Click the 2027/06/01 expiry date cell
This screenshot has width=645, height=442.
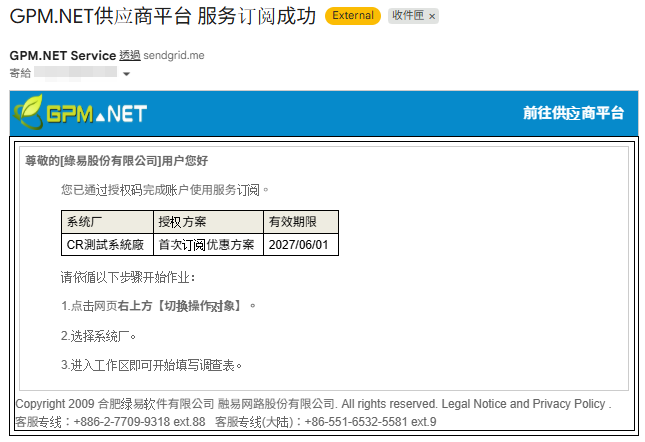tap(301, 245)
